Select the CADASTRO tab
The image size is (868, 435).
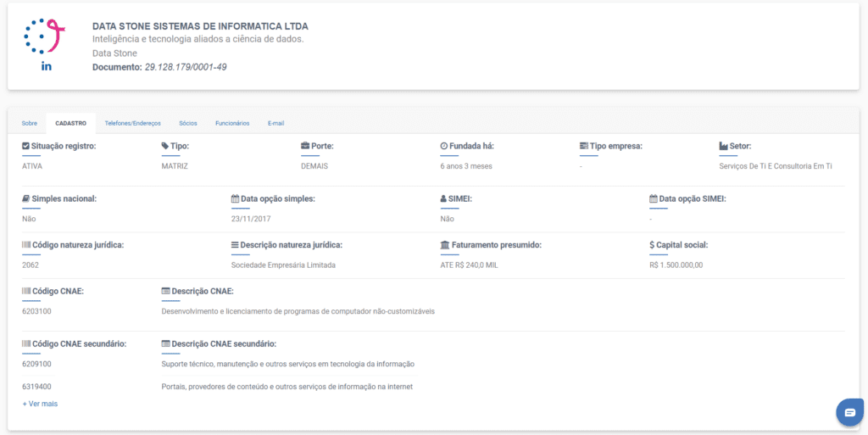pos(71,124)
